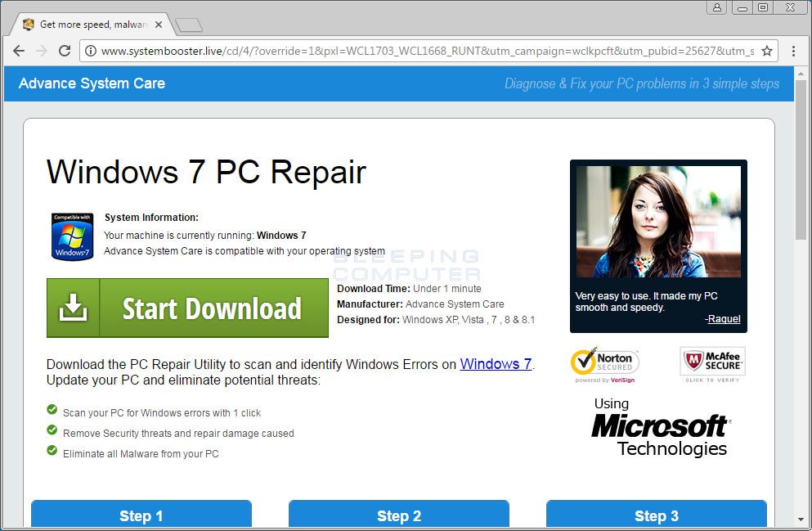812x531 pixels.
Task: Bookmark this page with the star
Action: [767, 51]
